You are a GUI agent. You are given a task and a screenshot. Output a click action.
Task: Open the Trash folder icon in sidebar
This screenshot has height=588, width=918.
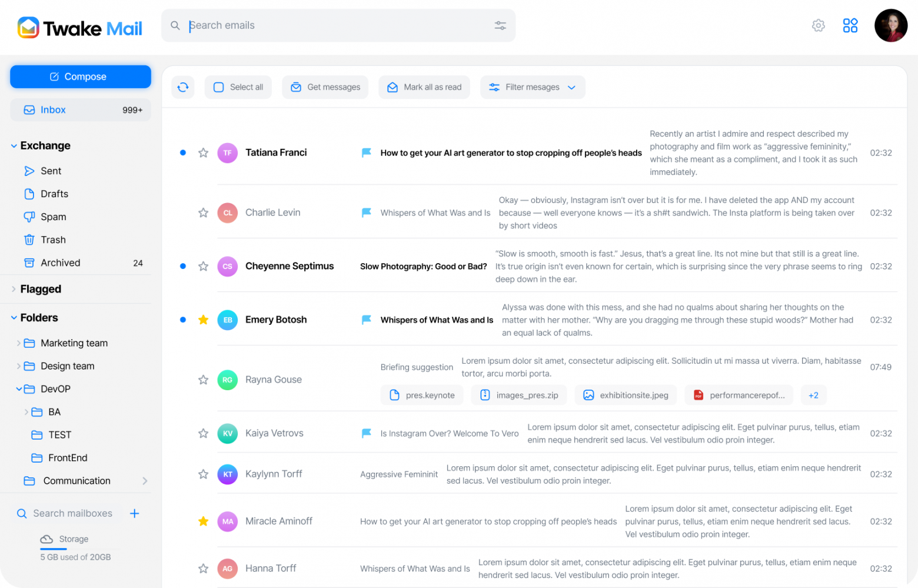point(30,240)
